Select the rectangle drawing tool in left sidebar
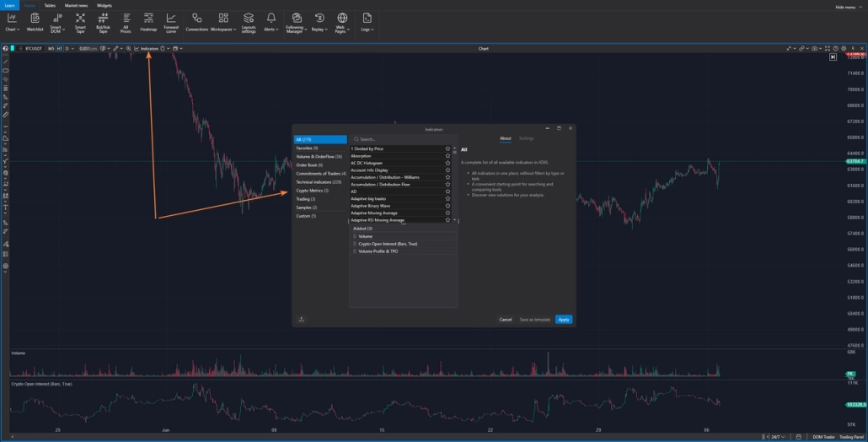 tap(6, 71)
